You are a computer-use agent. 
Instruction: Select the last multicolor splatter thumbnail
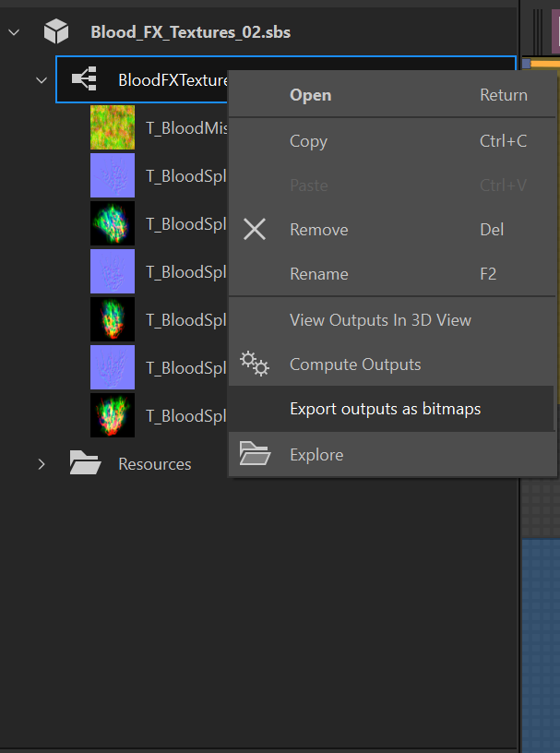113,415
